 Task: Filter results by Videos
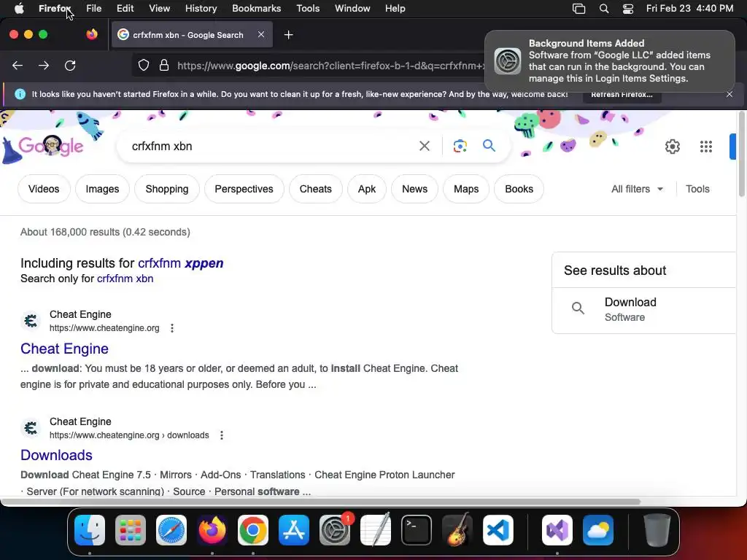[x=44, y=189]
